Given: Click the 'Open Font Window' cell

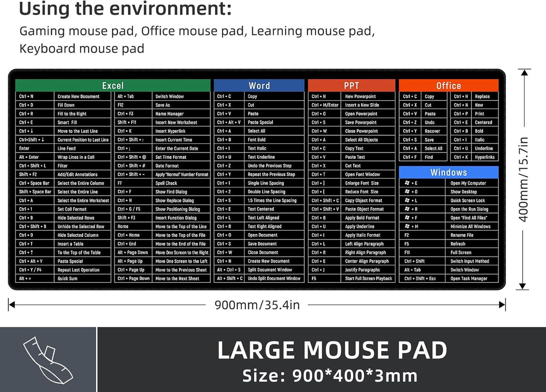Looking at the screenshot, I should (x=369, y=175).
